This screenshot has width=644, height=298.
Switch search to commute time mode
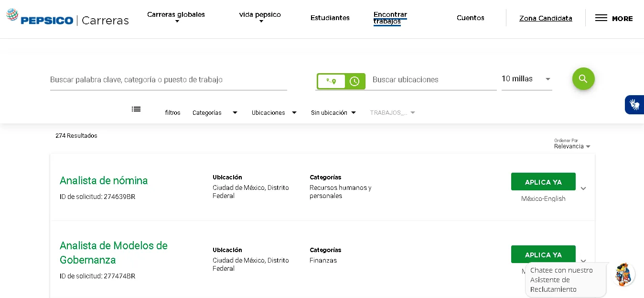tap(354, 81)
